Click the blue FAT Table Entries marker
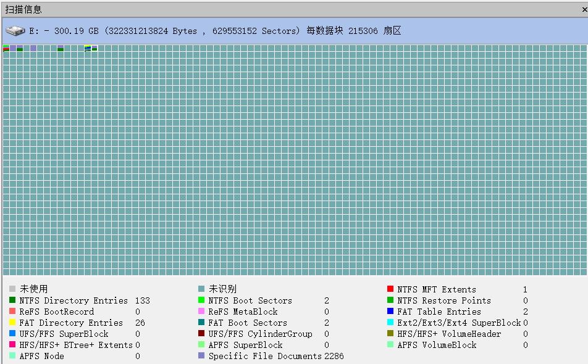The height and width of the screenshot is (364, 588). (390, 312)
